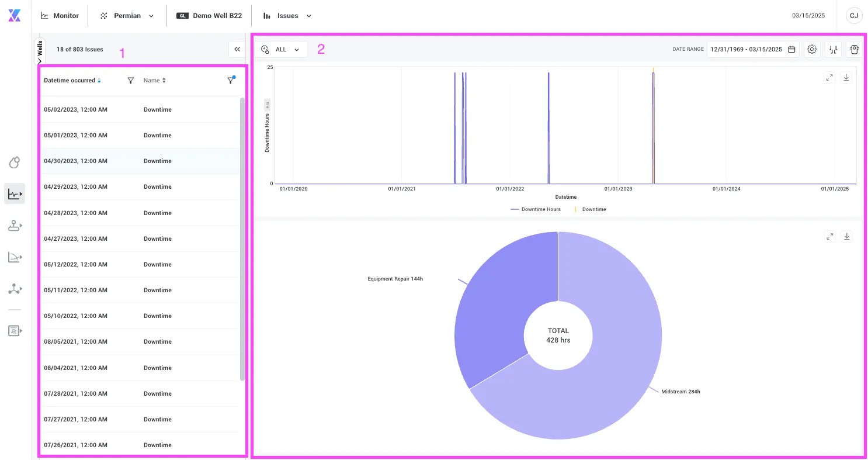The height and width of the screenshot is (460, 868).
Task: Expand the Wells side panel
Action: 40,51
